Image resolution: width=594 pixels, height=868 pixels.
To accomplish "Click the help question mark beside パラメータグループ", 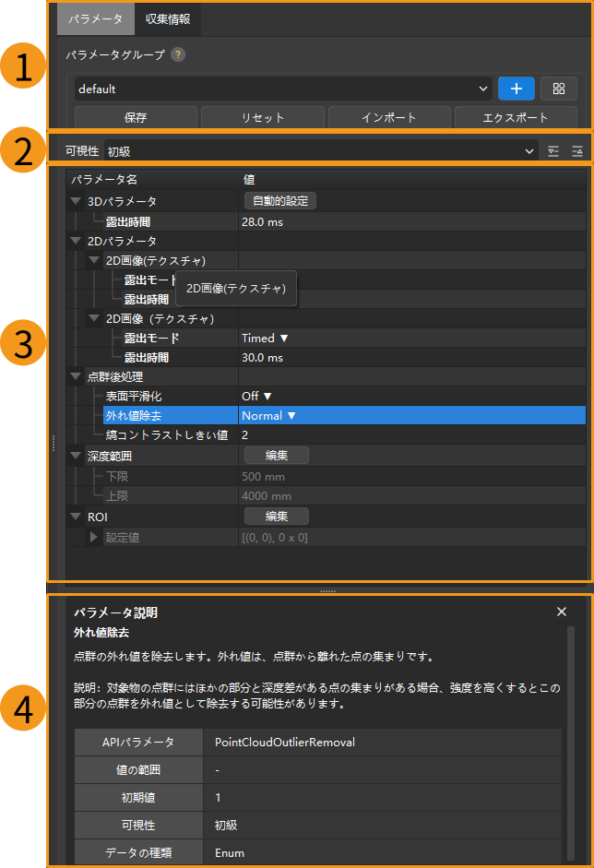I will click(x=178, y=54).
